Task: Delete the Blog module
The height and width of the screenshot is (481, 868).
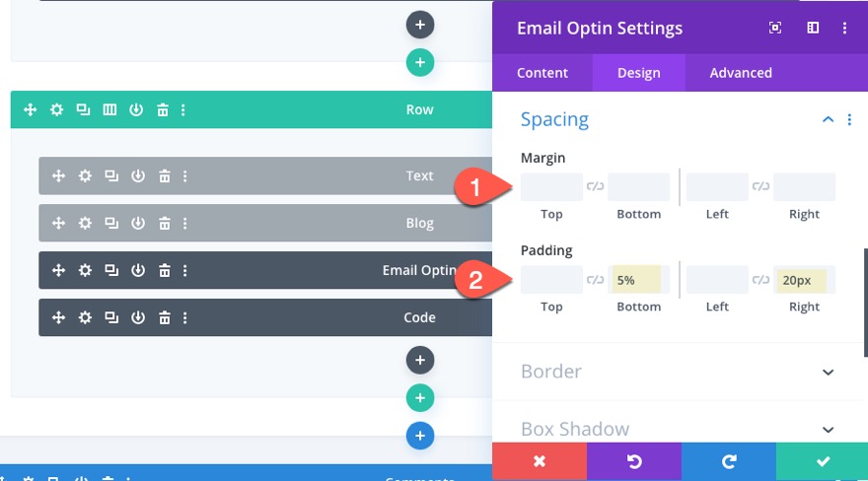Action: pyautogui.click(x=165, y=224)
